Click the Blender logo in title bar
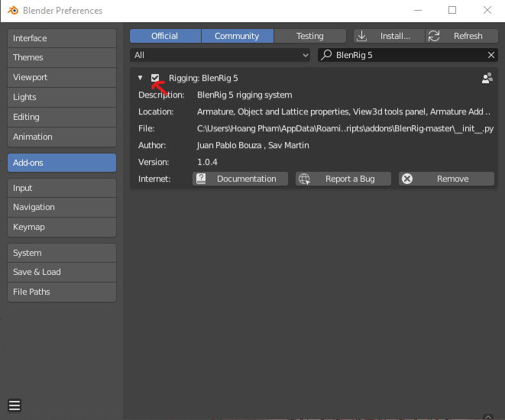The width and height of the screenshot is (505, 420). (x=13, y=10)
